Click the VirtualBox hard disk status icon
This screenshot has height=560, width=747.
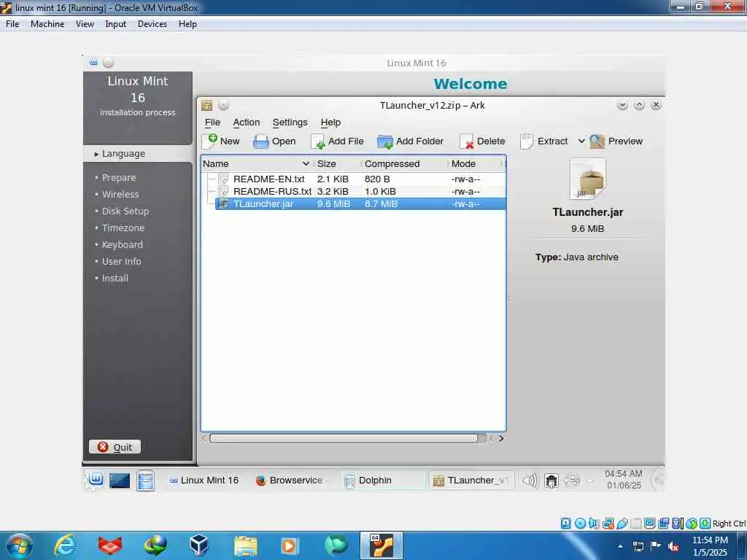tap(565, 524)
